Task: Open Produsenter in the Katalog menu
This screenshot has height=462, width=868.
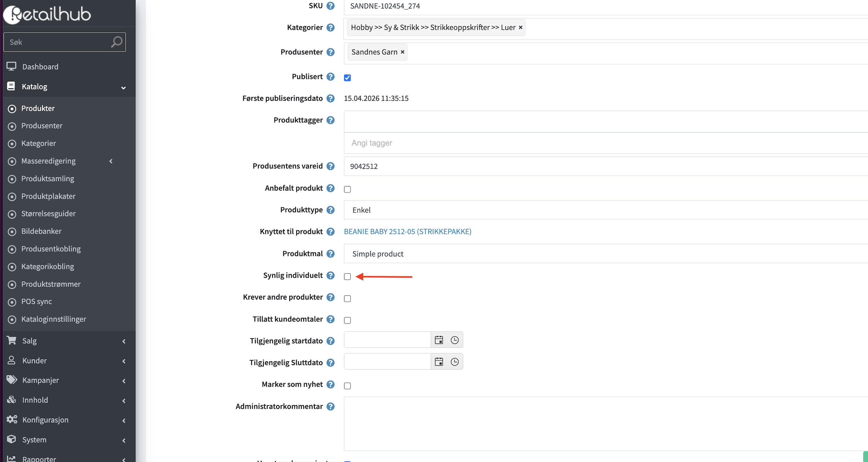Action: [x=42, y=126]
